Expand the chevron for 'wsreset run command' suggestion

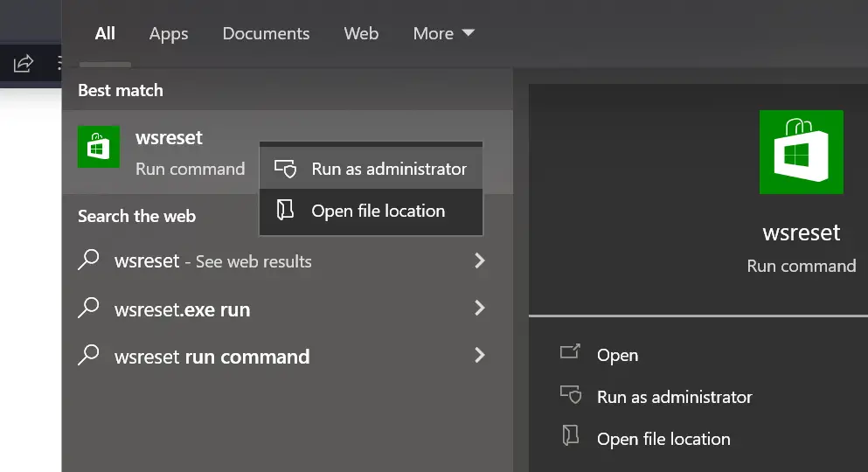click(x=479, y=355)
